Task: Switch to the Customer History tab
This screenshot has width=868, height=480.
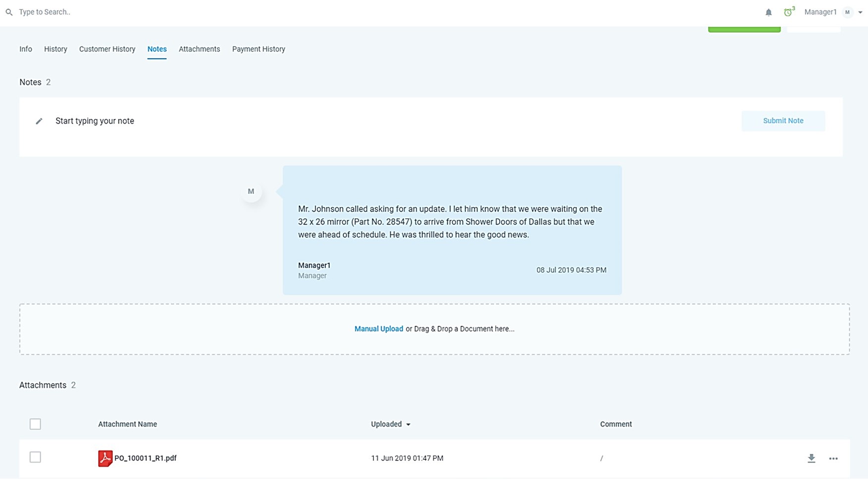Action: [x=107, y=49]
